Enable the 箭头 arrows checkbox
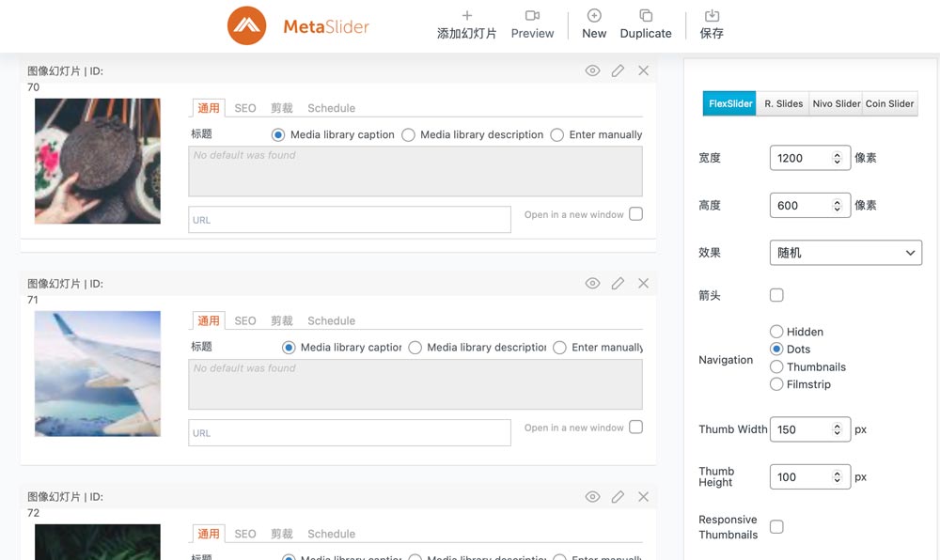Screen dimensions: 940x560 [776, 295]
